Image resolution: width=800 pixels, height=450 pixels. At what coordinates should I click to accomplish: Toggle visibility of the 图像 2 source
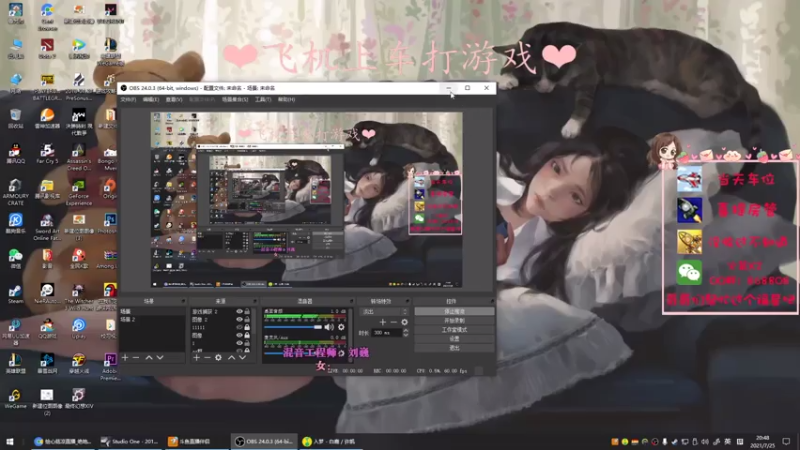239,319
